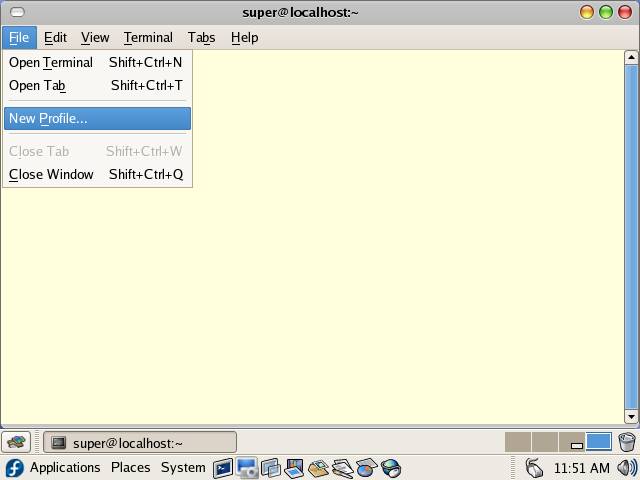Click the scrollbar down arrow in terminal
The width and height of the screenshot is (640, 480).
point(631,416)
